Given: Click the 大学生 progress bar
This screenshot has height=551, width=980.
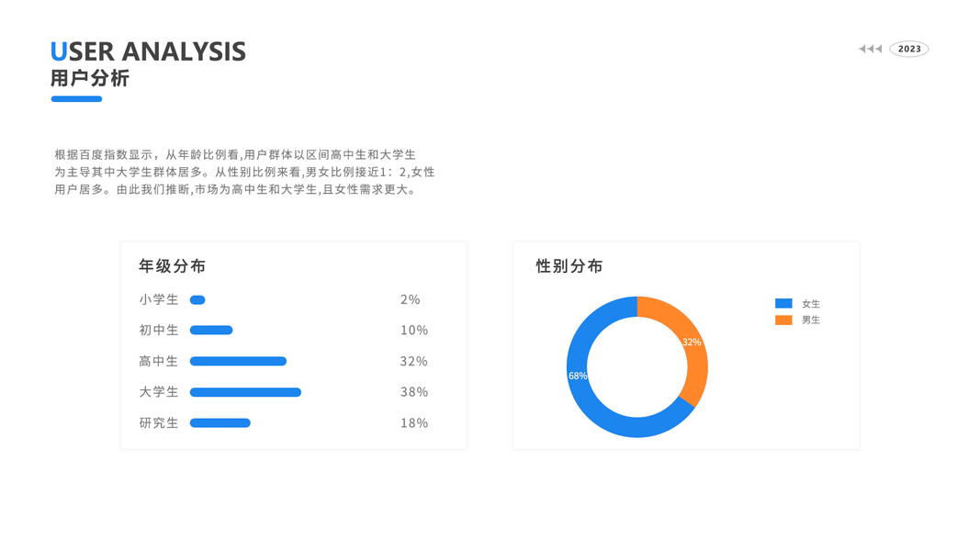Looking at the screenshot, I should pos(245,392).
